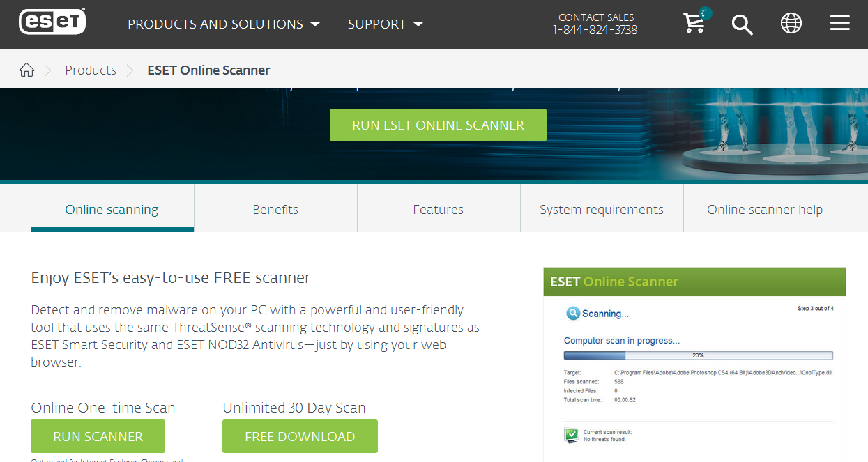This screenshot has height=462, width=868.
Task: Click 'Computer scan in progress...' text
Action: (x=622, y=341)
